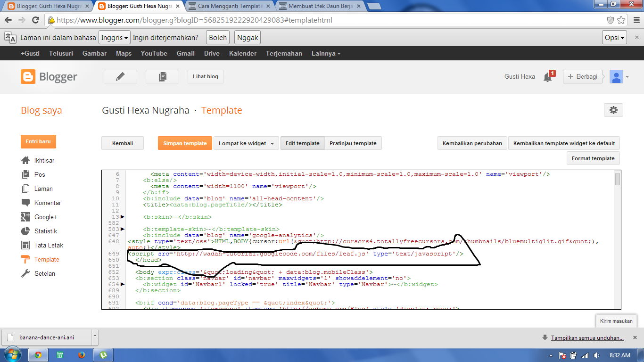Image resolution: width=644 pixels, height=362 pixels.
Task: Expand the b:skin code fold arrow
Action: pos(123,217)
